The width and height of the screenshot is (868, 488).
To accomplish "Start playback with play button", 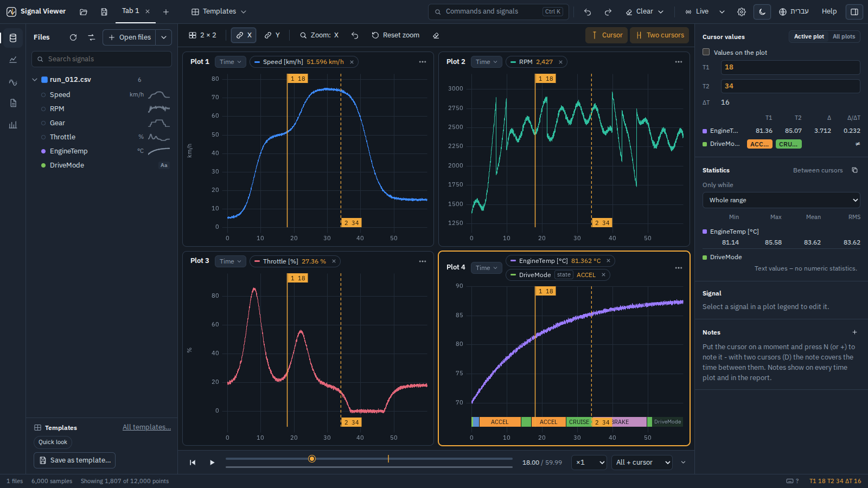I will (x=212, y=463).
